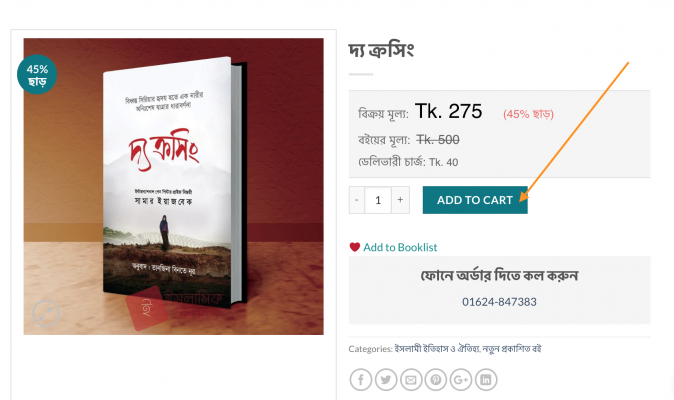Click the red heart booklist icon
The image size is (674, 400).
(x=355, y=247)
